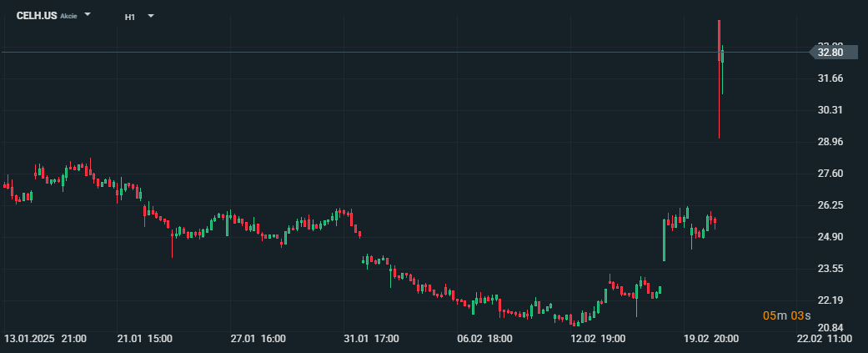Click the 23.55 price axis label

830,268
